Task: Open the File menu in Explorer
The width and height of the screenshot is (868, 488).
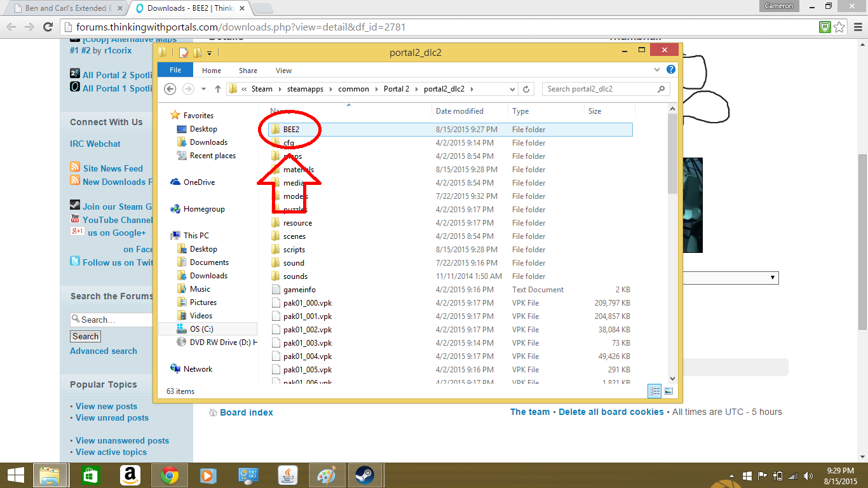Action: click(175, 71)
